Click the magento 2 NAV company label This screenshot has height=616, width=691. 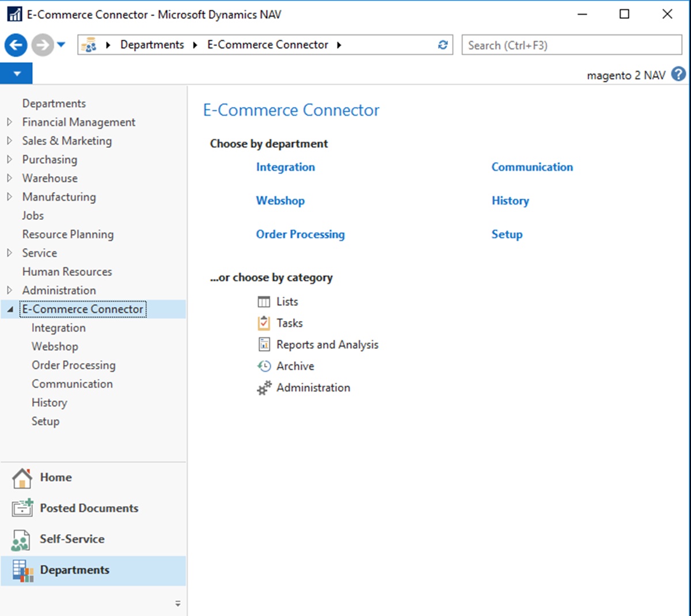pyautogui.click(x=626, y=75)
